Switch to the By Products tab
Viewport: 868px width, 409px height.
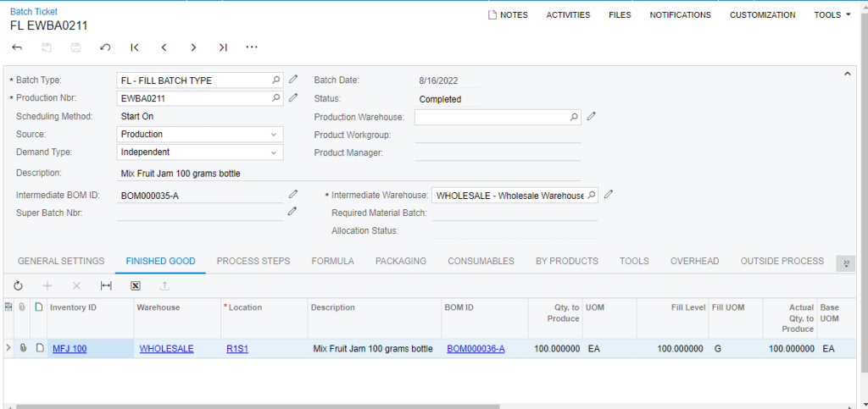(567, 261)
